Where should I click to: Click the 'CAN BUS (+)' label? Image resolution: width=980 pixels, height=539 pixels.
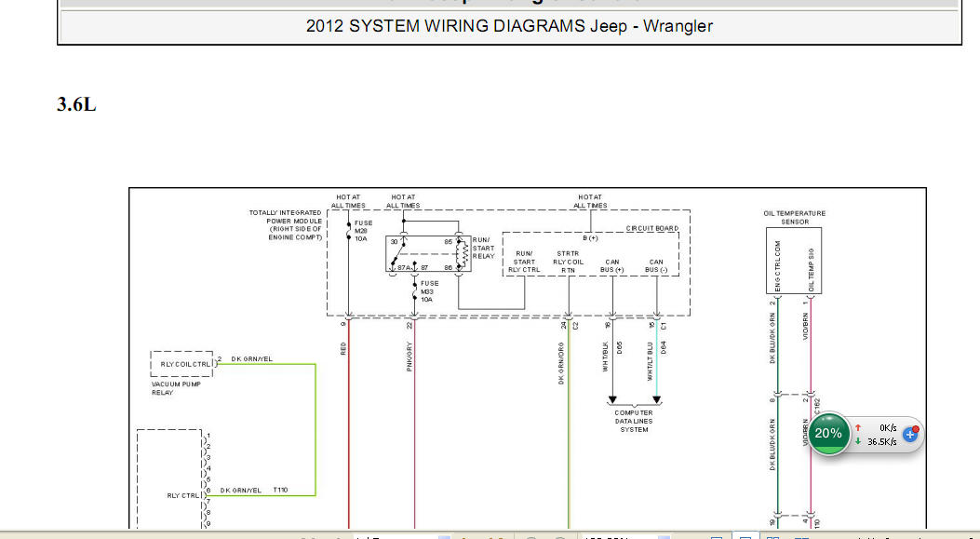tap(611, 266)
